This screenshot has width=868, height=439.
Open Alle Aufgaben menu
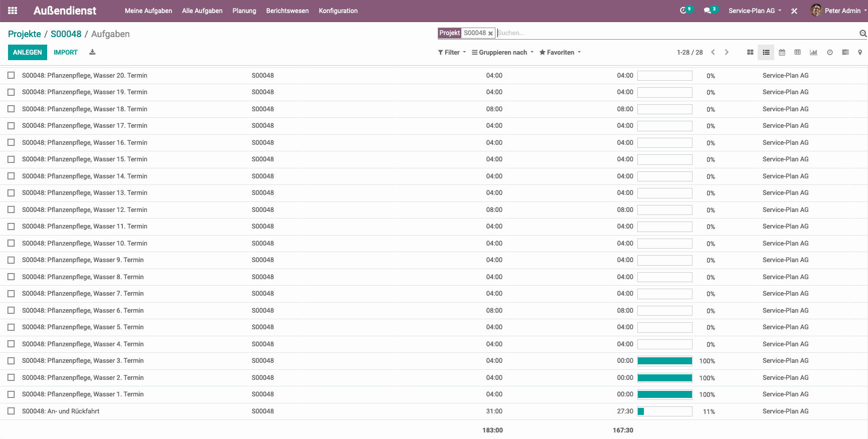(202, 11)
